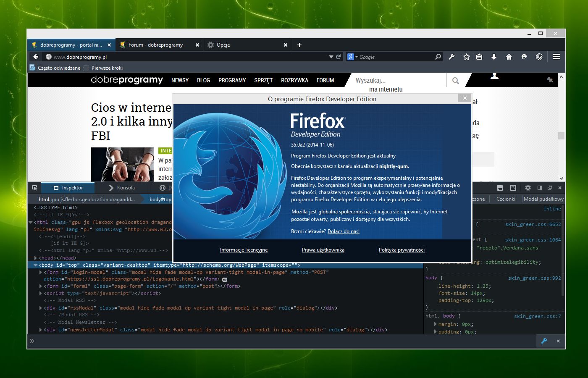Click the website search magnifier icon
Viewport: 588px width, 378px height.
click(x=455, y=80)
